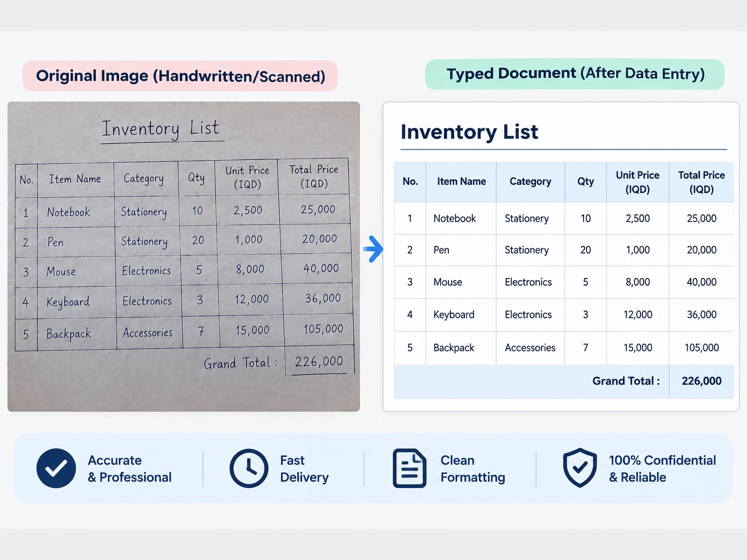Click handwritten Mouse entry
This screenshot has height=560, width=747.
click(x=61, y=271)
